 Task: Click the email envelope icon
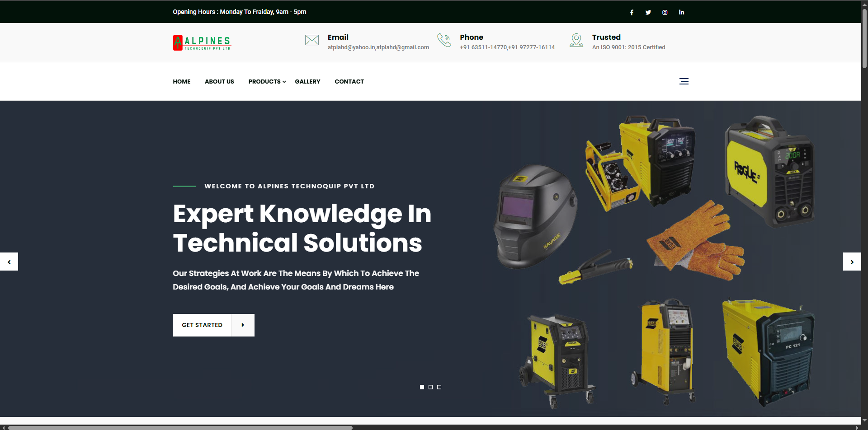click(312, 40)
